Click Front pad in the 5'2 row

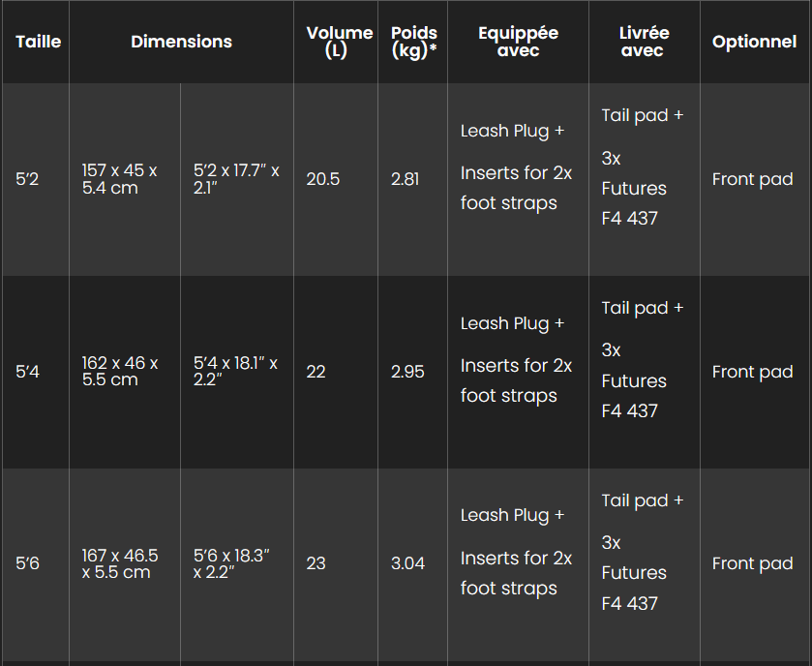pyautogui.click(x=752, y=179)
